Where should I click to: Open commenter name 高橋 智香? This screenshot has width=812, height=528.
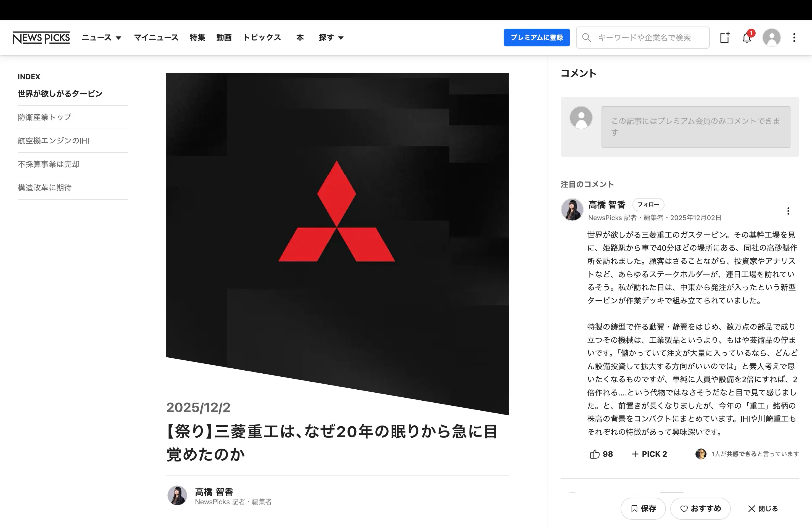pyautogui.click(x=607, y=205)
